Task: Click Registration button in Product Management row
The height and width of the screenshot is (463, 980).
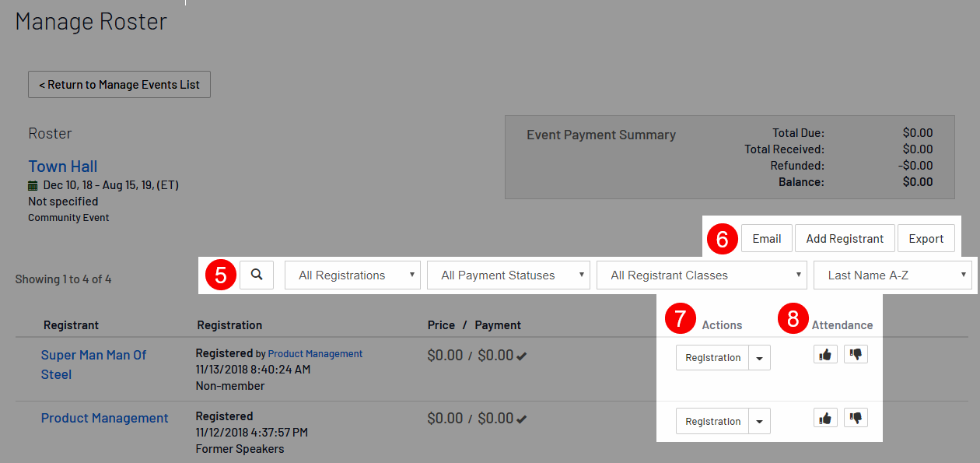Action: (x=712, y=422)
